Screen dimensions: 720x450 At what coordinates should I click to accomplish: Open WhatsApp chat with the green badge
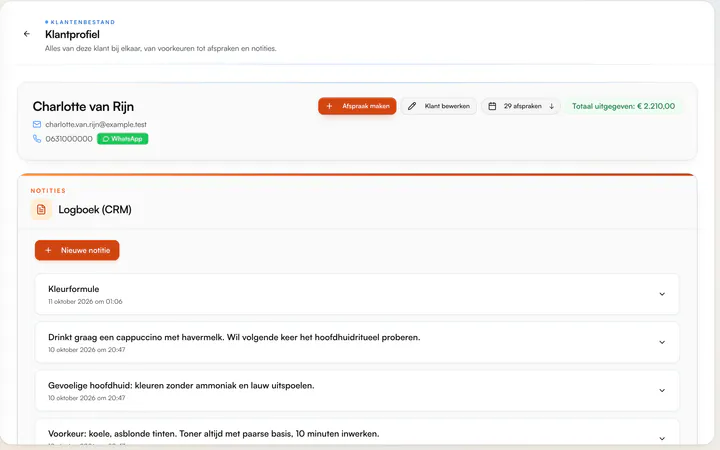(123, 139)
